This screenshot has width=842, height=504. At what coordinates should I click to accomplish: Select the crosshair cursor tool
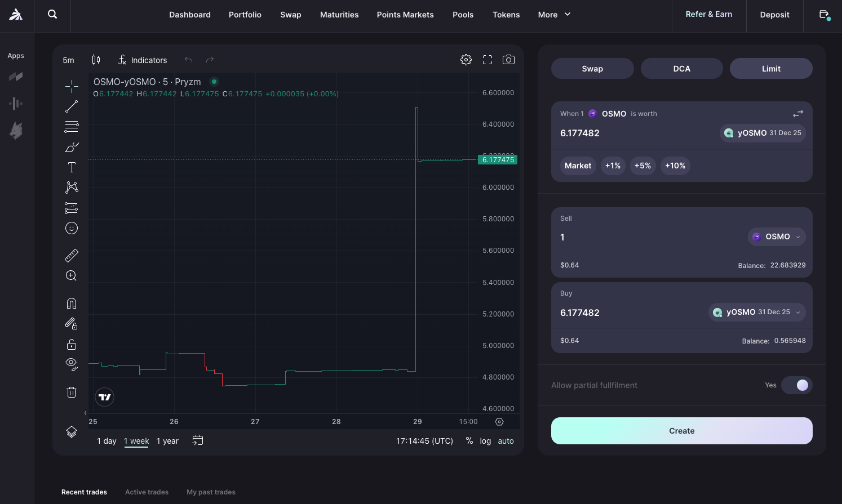click(72, 86)
